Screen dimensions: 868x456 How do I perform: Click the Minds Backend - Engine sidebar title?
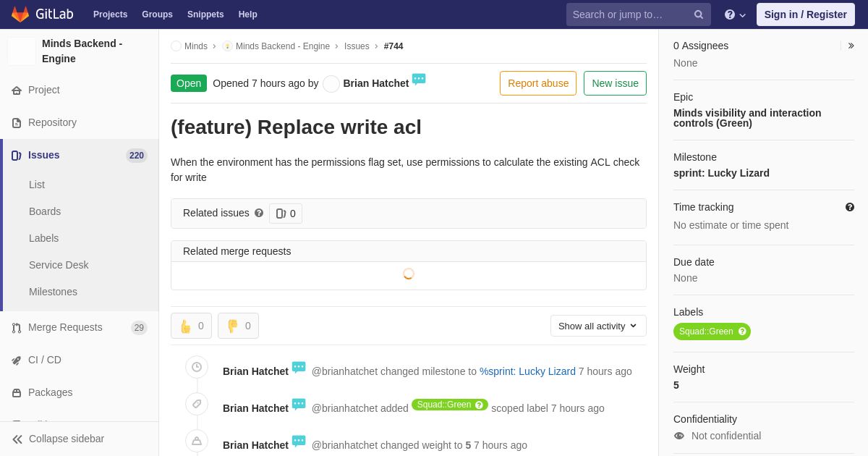[82, 51]
